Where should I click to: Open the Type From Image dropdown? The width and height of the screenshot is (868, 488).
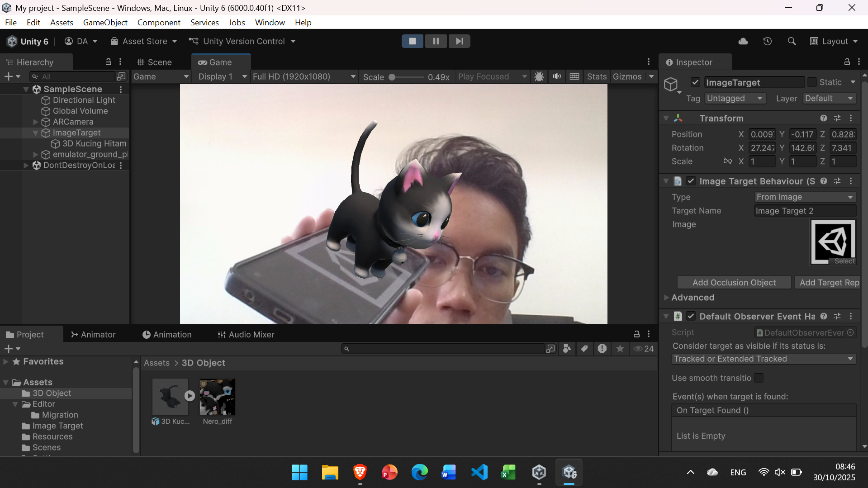point(805,197)
